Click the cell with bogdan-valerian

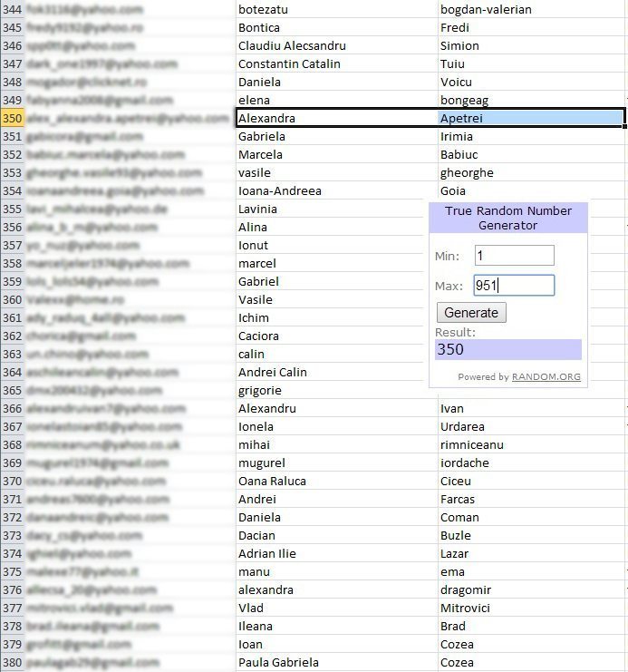(531, 9)
